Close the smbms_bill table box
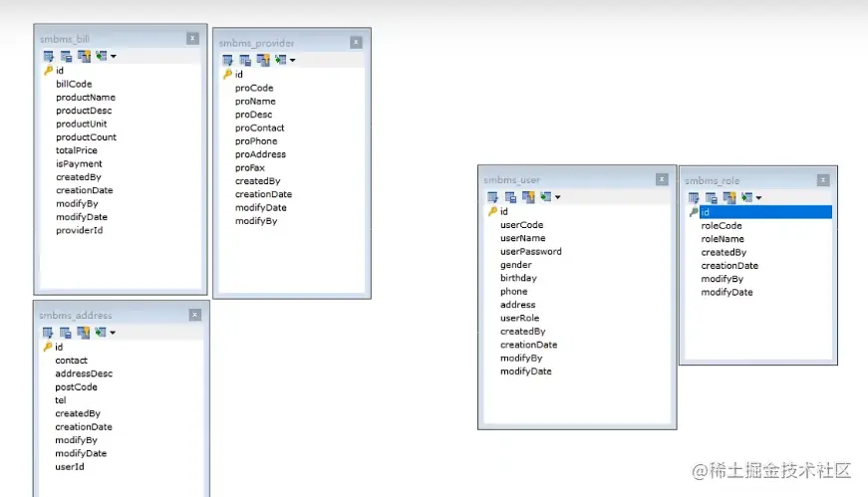Screen dimensions: 868x497 click(192, 38)
